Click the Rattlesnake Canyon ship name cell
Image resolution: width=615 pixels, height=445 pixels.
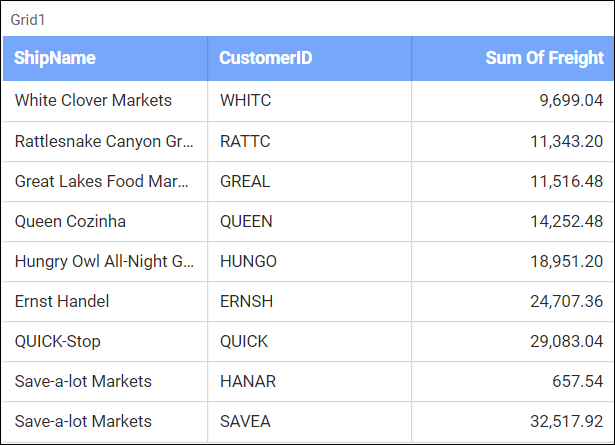click(104, 141)
